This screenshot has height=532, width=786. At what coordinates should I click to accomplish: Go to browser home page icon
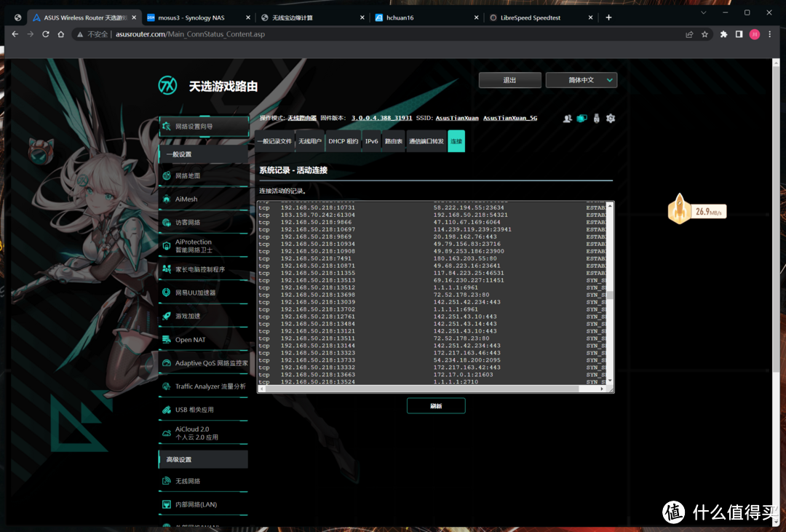pos(60,34)
